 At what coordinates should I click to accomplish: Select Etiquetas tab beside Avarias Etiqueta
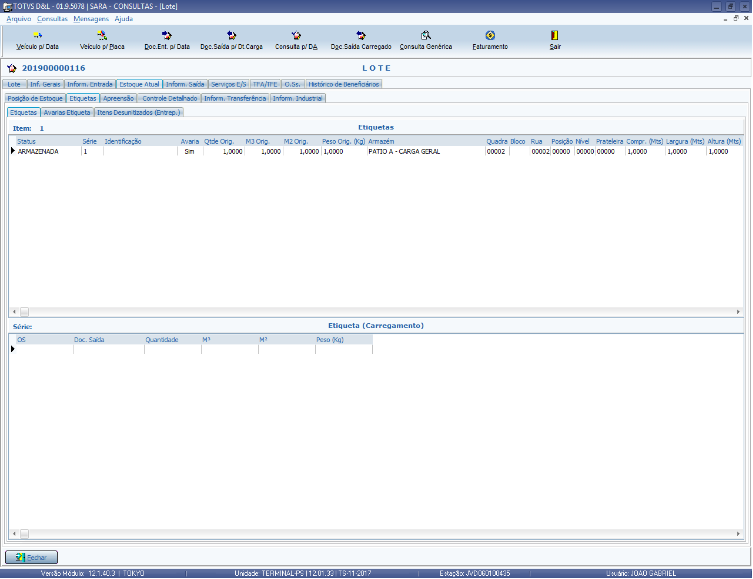tap(24, 112)
